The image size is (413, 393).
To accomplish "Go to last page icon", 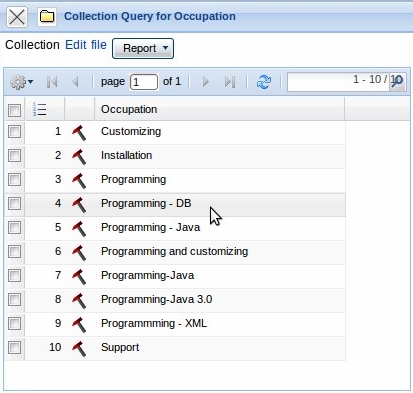I will [230, 82].
